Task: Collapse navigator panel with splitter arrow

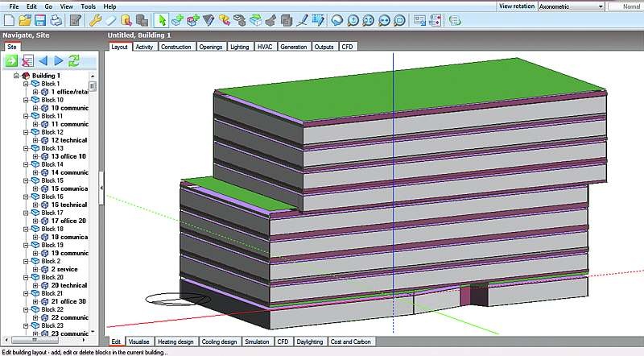Action: point(101,188)
